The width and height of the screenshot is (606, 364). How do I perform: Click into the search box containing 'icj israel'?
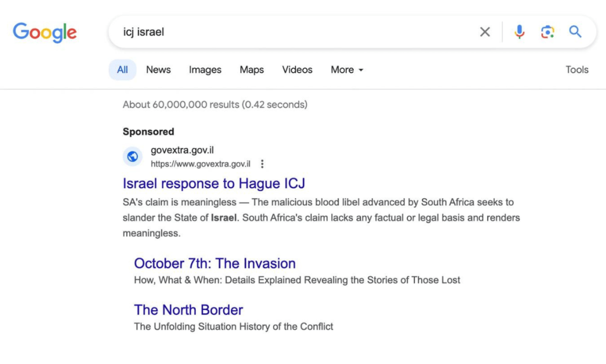tap(294, 32)
